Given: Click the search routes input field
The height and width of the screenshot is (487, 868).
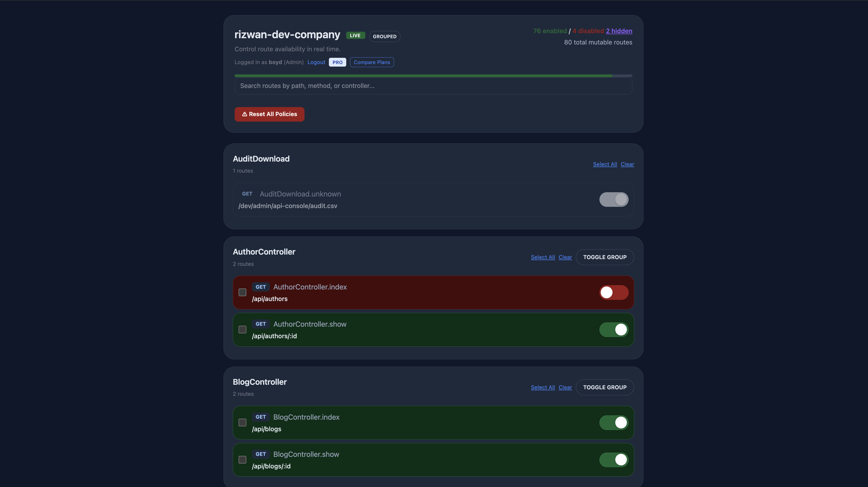Looking at the screenshot, I should click(433, 86).
